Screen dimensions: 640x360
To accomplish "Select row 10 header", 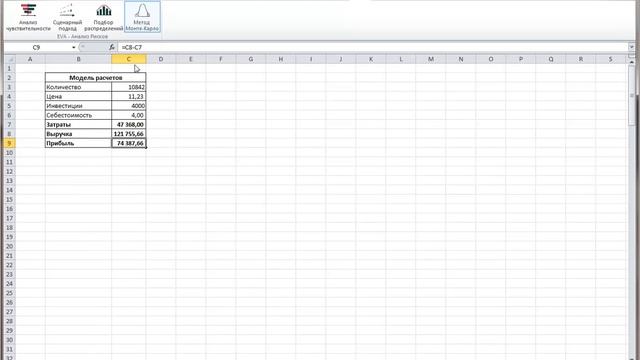I will coord(9,153).
